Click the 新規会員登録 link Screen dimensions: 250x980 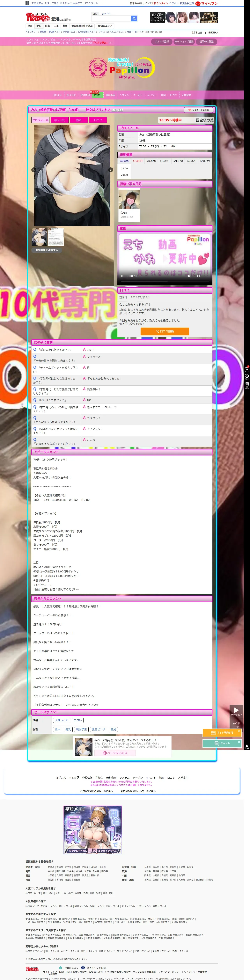(x=187, y=4)
